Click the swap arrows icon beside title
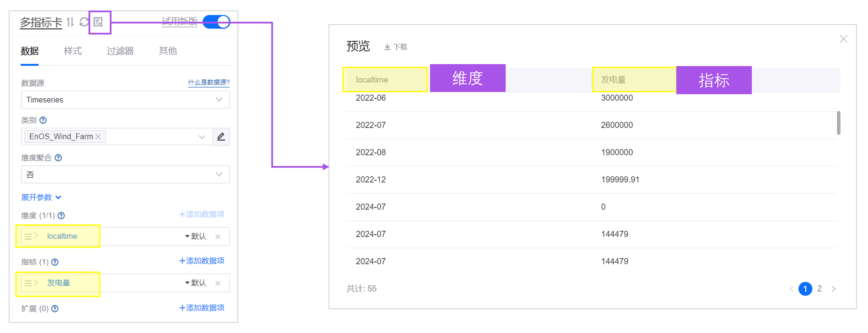The image size is (868, 333). click(x=70, y=22)
